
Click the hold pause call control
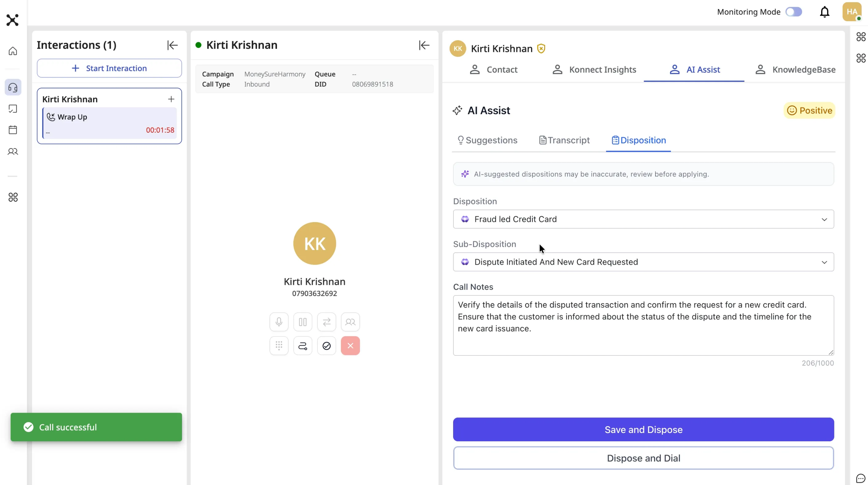[302, 322]
